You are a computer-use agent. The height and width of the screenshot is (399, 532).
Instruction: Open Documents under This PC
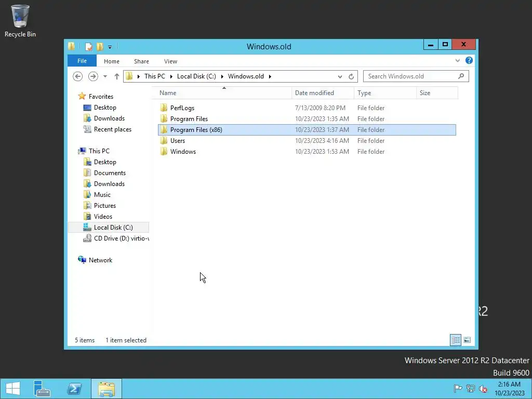click(110, 172)
